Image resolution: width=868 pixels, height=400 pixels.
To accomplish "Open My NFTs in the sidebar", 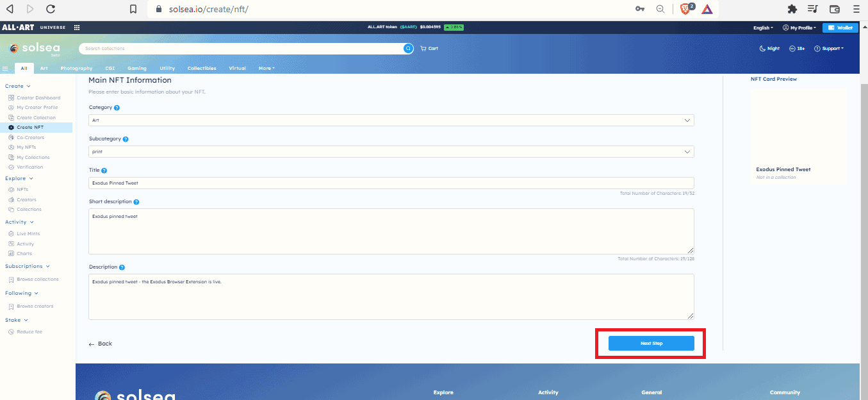I will coord(26,147).
